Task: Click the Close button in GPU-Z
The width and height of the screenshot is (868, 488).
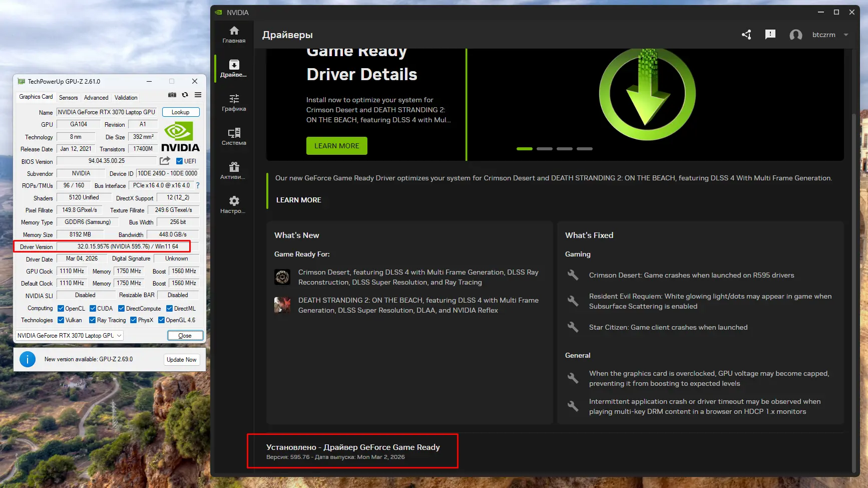Action: (185, 336)
